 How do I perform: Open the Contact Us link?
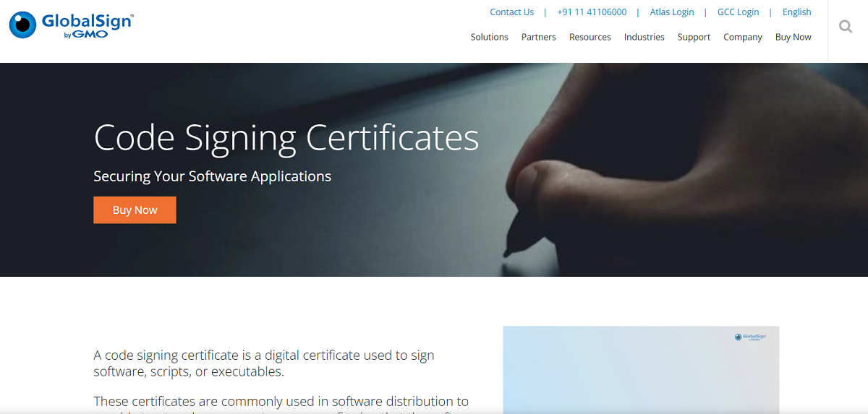pos(511,12)
